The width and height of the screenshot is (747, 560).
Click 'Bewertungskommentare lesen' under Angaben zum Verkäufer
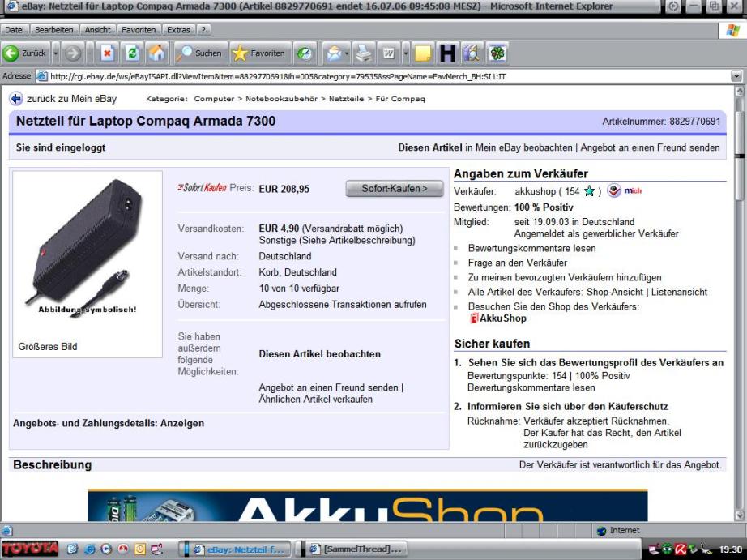[531, 248]
